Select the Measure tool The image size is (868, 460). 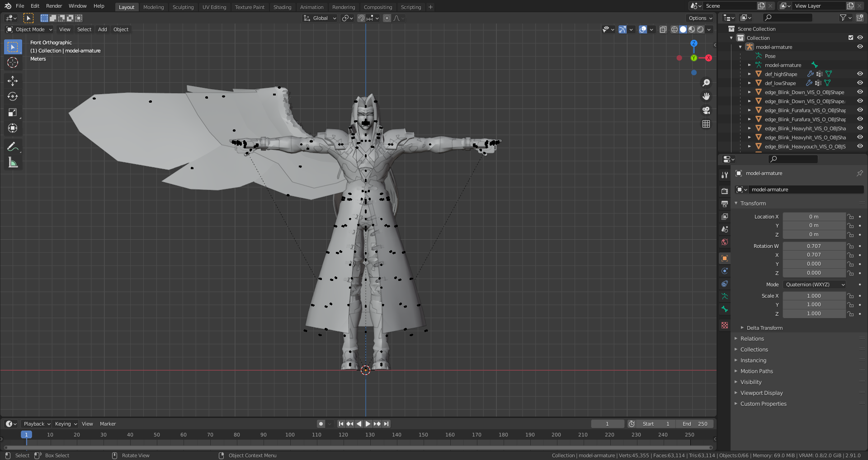(x=13, y=162)
